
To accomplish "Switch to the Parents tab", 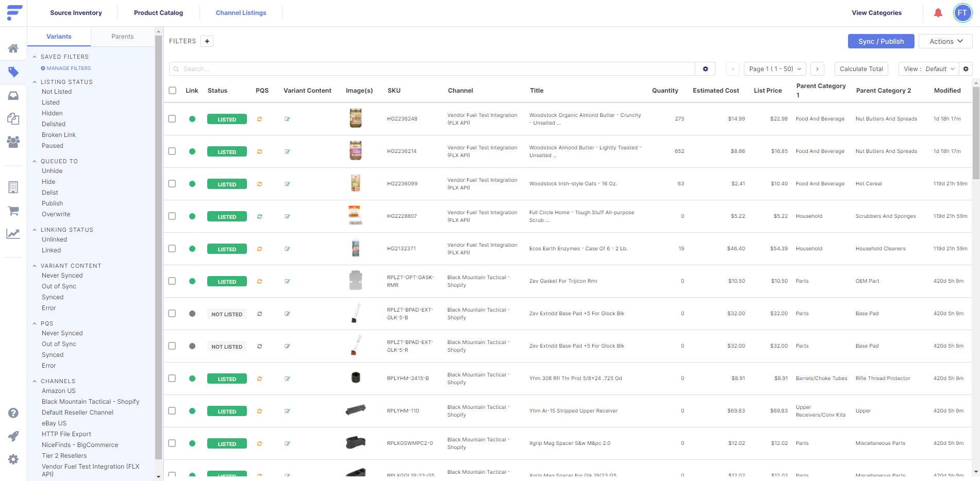I will point(122,36).
